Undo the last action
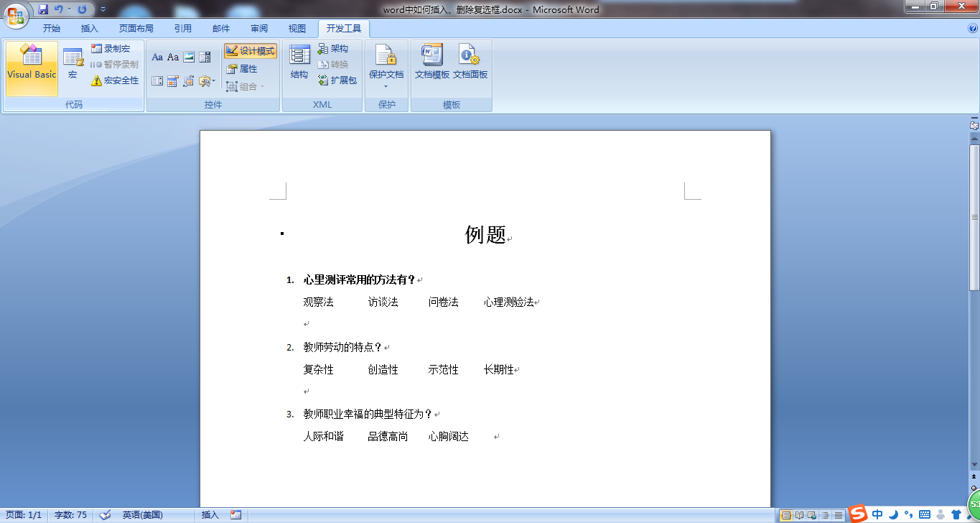Screen dimensions: 980x523 [59, 9]
